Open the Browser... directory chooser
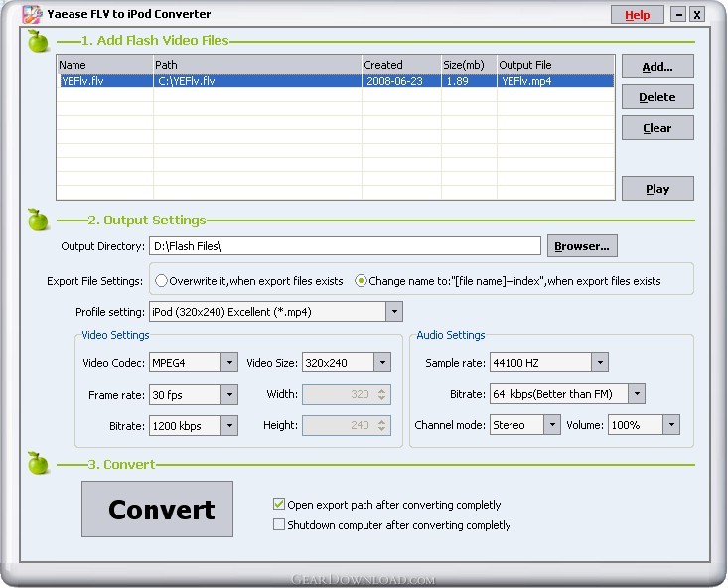 coord(582,246)
